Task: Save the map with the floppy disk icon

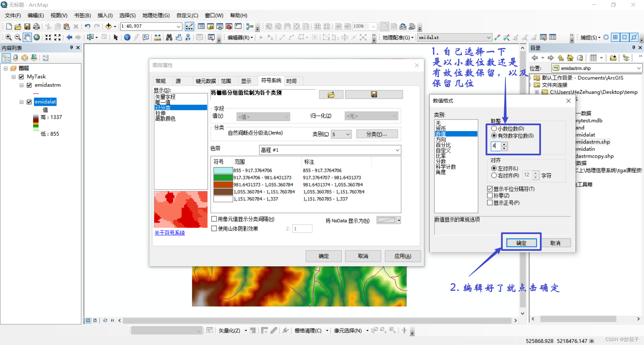Action: point(27,26)
